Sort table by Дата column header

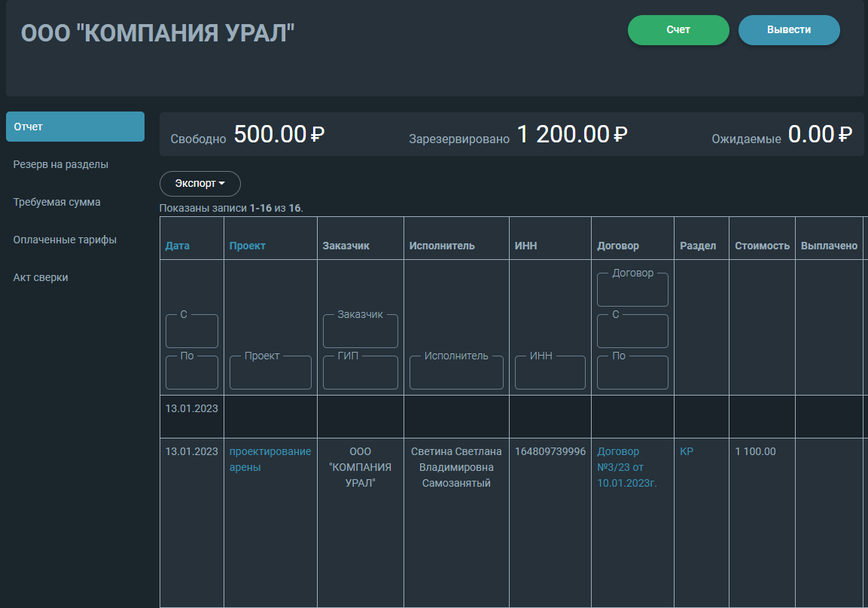click(177, 246)
